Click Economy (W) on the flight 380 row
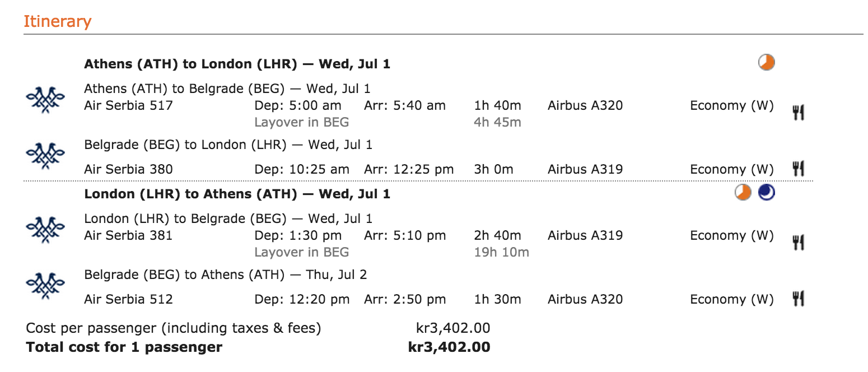 [x=731, y=169]
